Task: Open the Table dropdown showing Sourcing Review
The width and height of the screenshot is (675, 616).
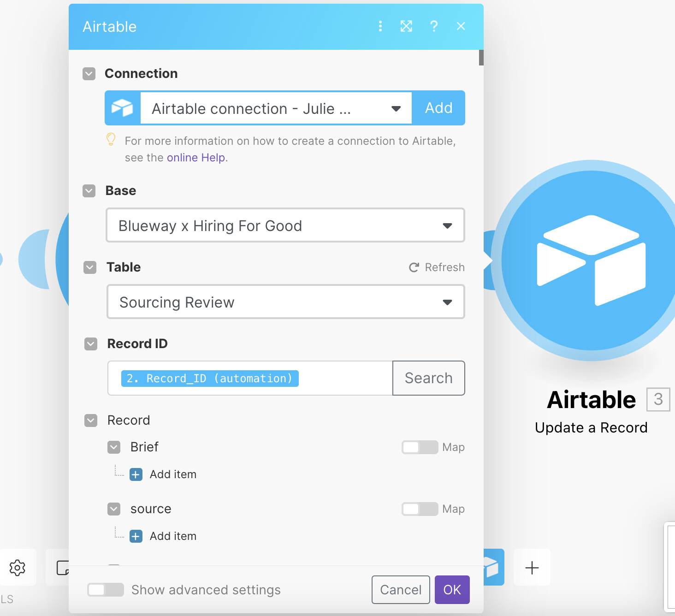Action: coord(286,302)
